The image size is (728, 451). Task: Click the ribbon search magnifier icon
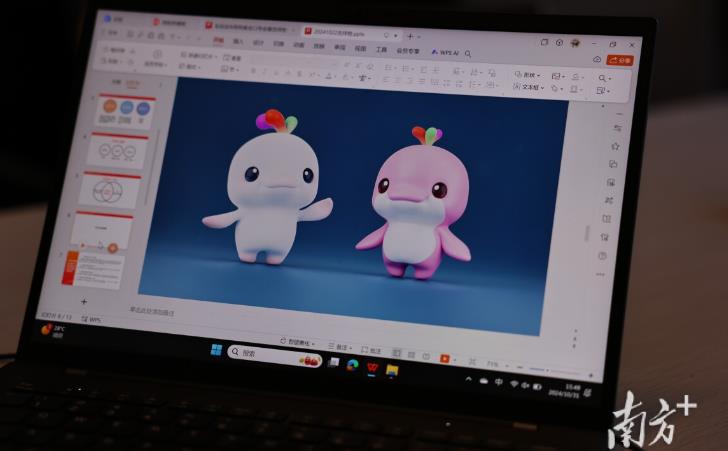[468, 53]
